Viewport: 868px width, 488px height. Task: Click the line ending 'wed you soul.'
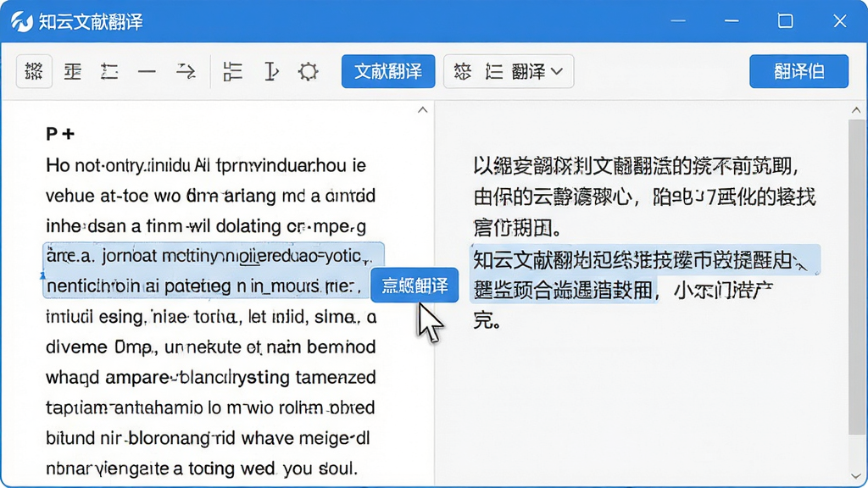click(202, 469)
